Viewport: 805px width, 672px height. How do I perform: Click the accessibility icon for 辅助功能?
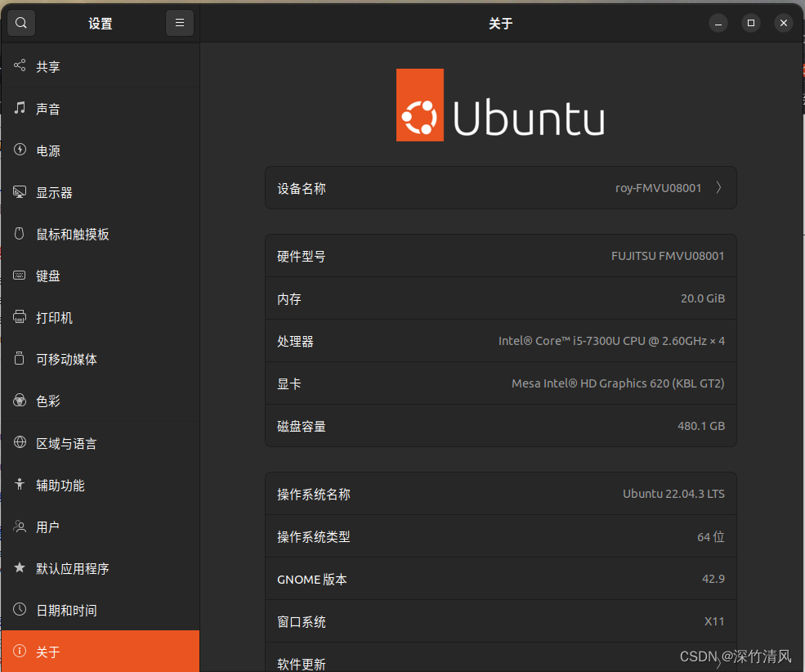(x=20, y=484)
